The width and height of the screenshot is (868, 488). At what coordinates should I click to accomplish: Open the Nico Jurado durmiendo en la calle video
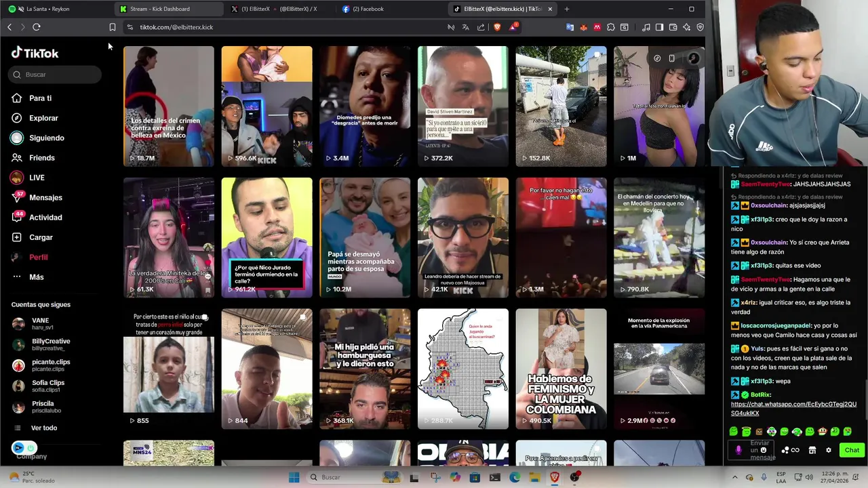(x=267, y=237)
